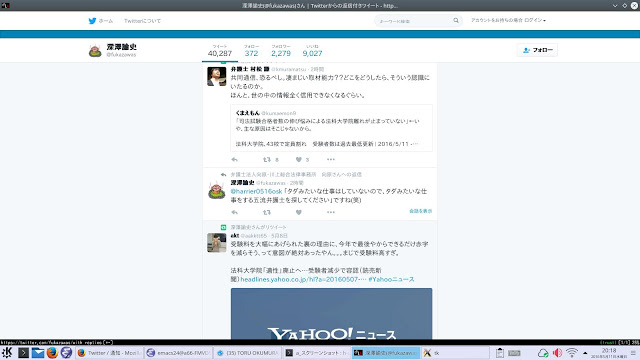Reply to the 村松 謙 tweet
Viewport: 640px width, 360px height.
click(234, 160)
